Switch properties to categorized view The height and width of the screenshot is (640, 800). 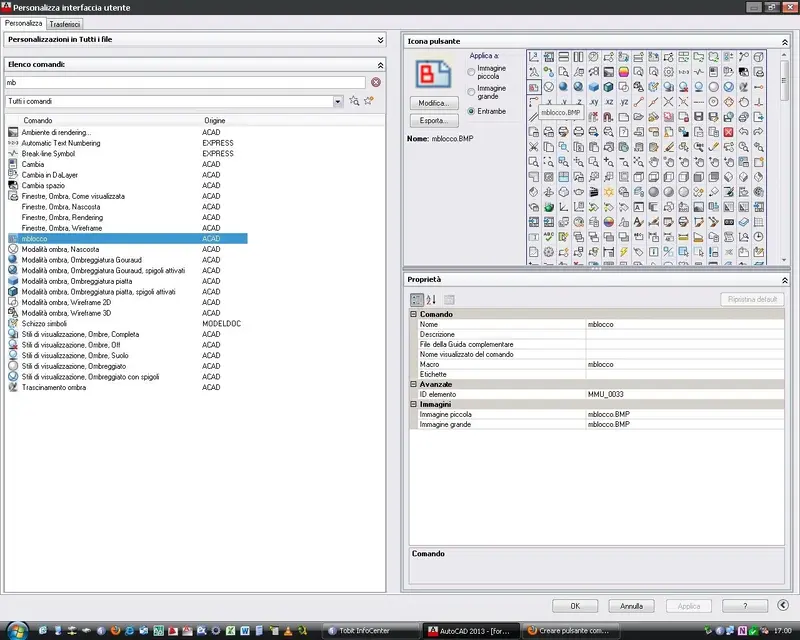pos(417,300)
